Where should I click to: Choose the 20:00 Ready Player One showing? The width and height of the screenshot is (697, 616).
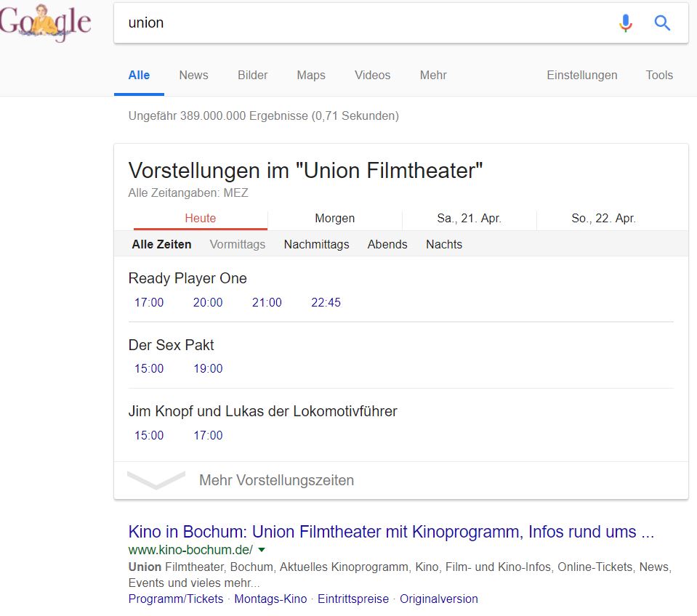pos(208,302)
